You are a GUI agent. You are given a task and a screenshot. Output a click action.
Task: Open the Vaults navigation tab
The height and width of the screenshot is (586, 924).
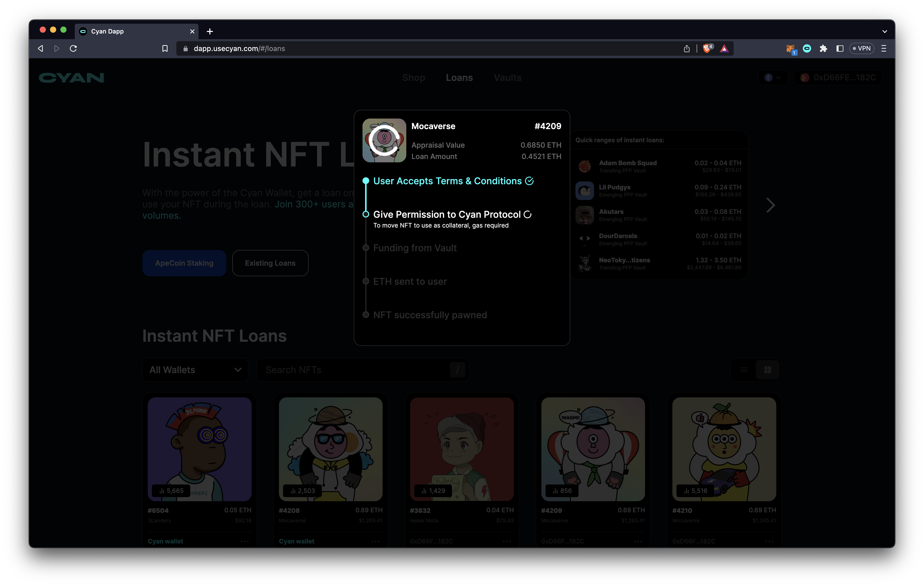507,78
